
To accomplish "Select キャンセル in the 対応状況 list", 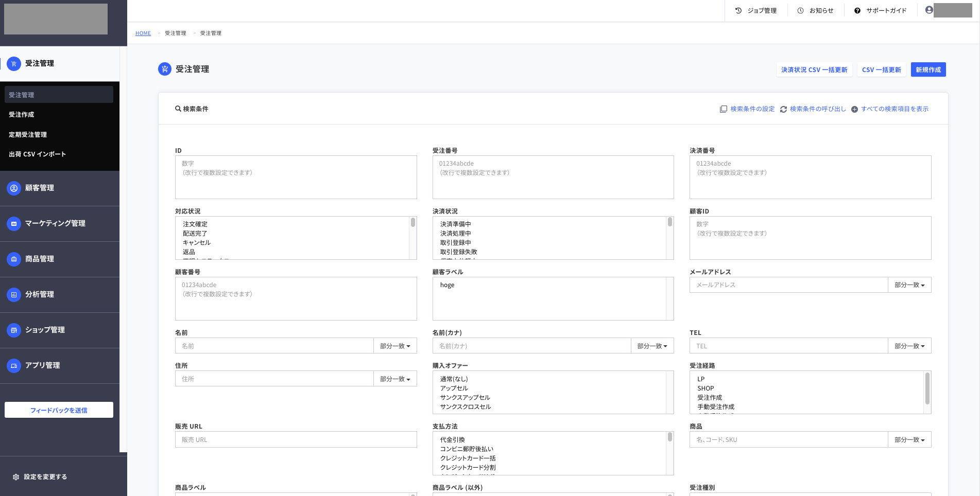I will coord(197,243).
